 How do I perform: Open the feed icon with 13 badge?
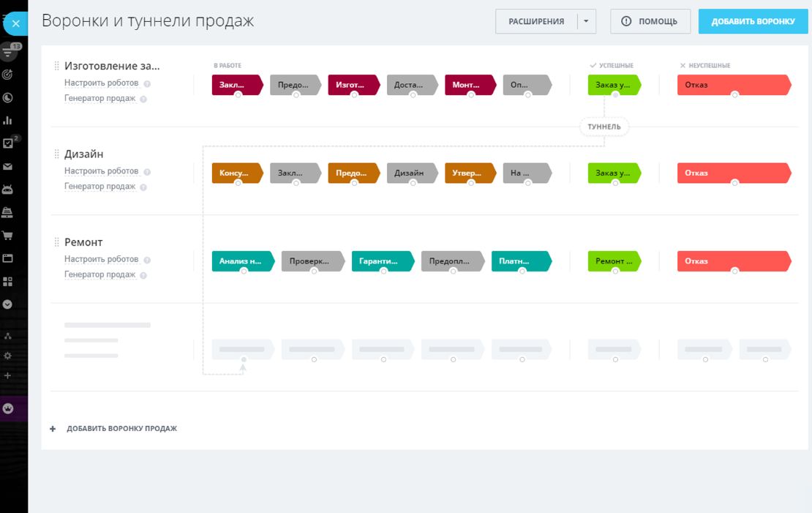[7, 51]
